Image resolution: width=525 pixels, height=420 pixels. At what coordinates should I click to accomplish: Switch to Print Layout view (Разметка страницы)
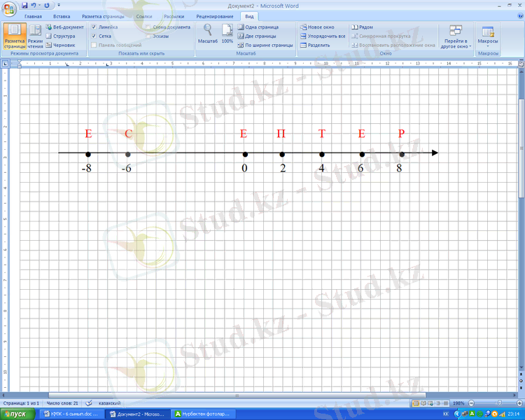14,36
